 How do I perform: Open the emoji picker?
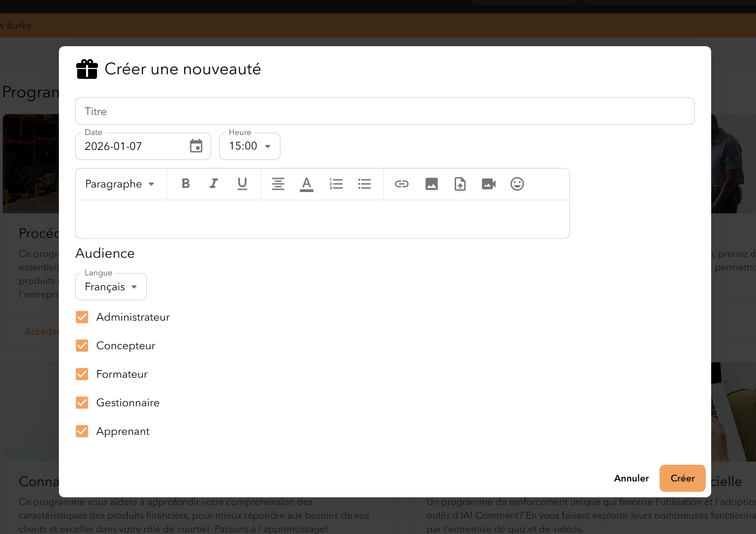517,183
